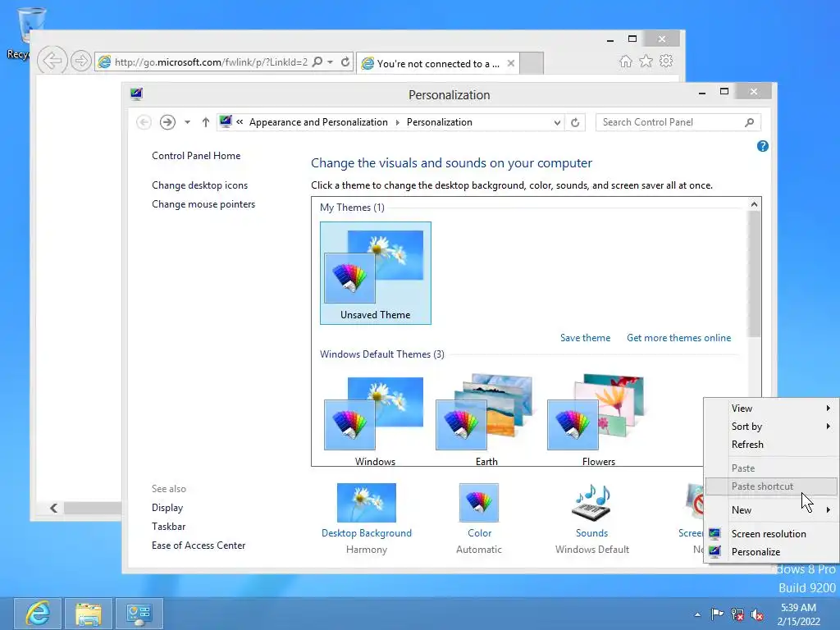Open the blue help question mark icon
This screenshot has height=630, width=840.
click(x=762, y=146)
